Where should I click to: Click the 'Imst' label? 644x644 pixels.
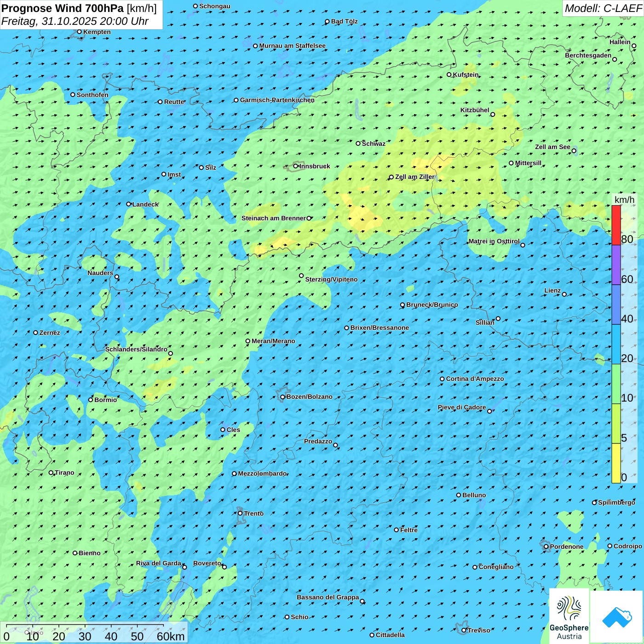coord(174,175)
